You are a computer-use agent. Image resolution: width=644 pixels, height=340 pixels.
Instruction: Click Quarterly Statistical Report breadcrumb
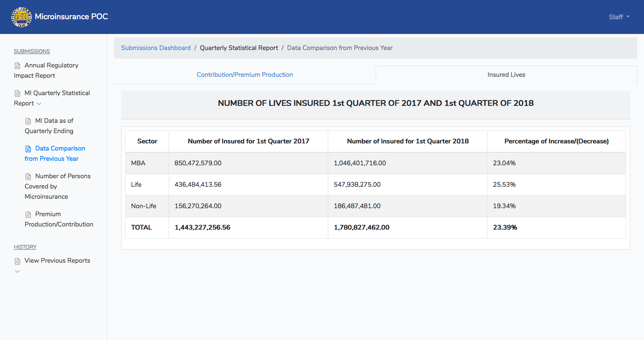tap(239, 48)
